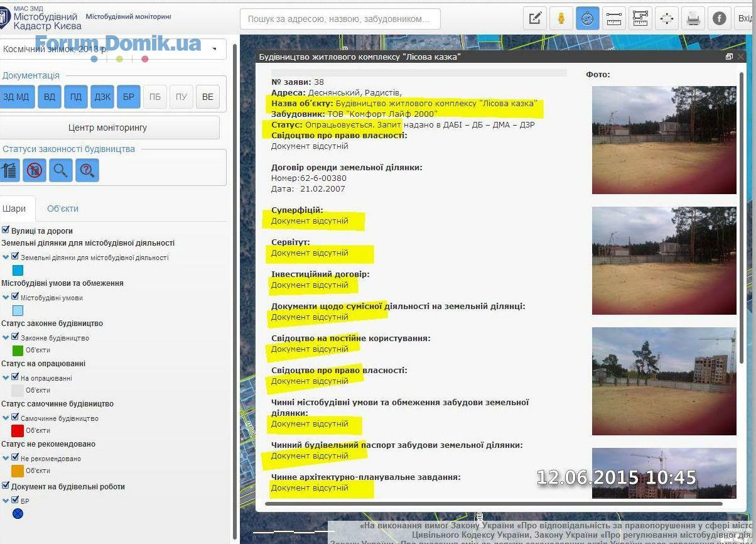This screenshot has height=544, width=756.
Task: Switch to the Шари tab
Action: (15, 209)
